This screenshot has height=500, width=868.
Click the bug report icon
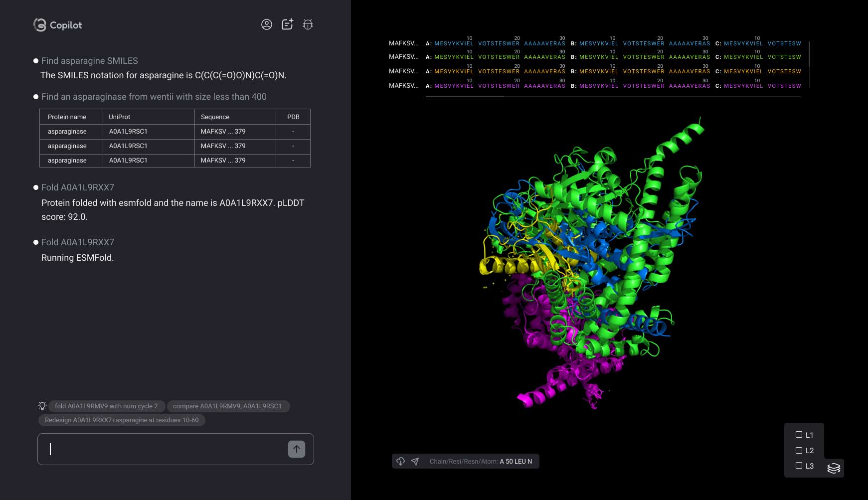(308, 24)
